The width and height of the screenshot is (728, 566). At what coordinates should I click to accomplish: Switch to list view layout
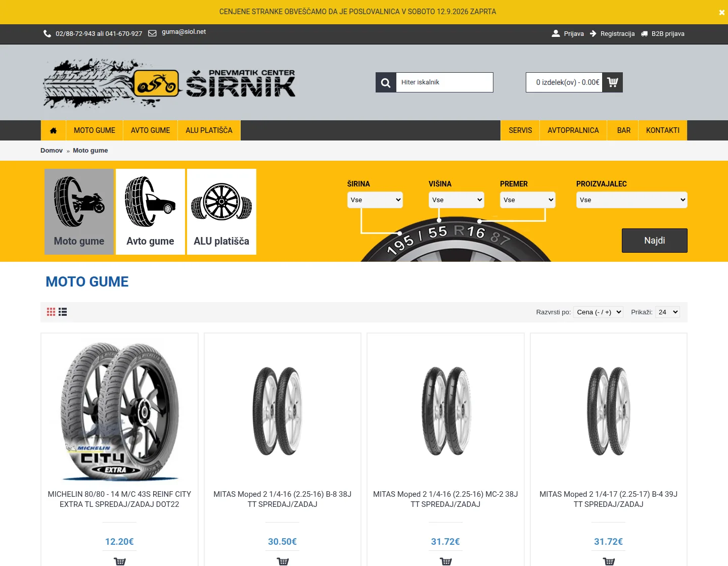(63, 312)
